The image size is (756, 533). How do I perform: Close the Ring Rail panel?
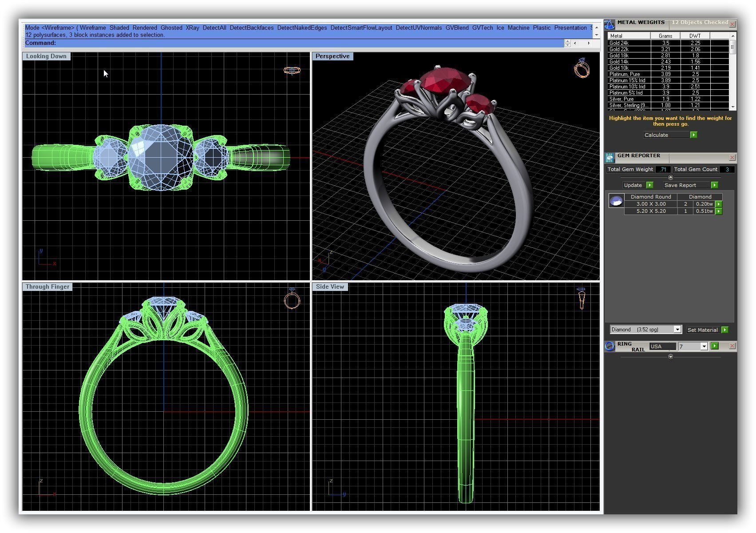[x=732, y=346]
